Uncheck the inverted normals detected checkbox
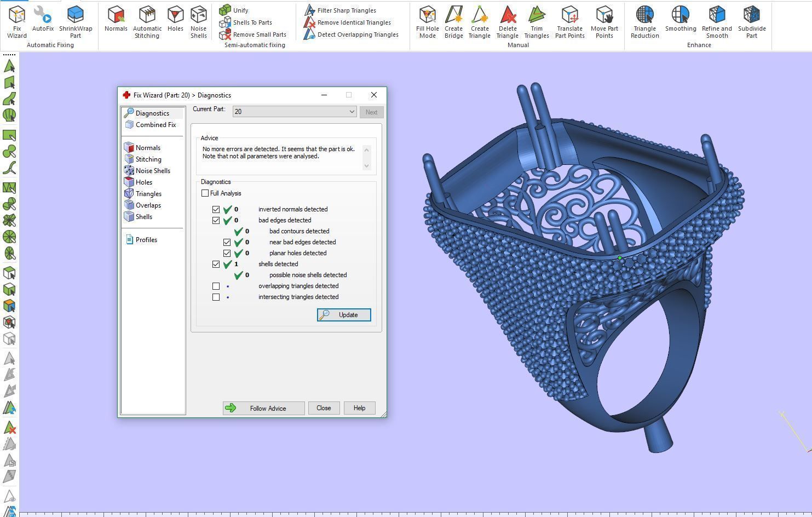This screenshot has width=812, height=517. [216, 209]
